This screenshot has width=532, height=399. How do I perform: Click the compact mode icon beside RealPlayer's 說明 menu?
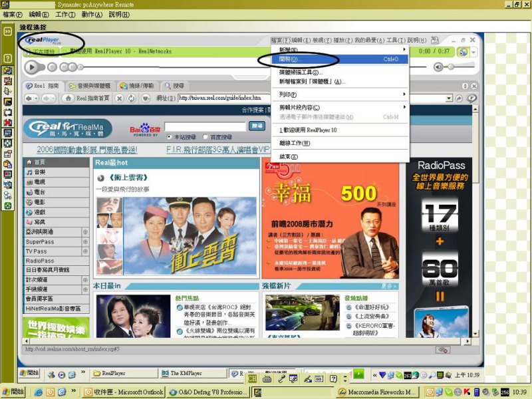435,41
